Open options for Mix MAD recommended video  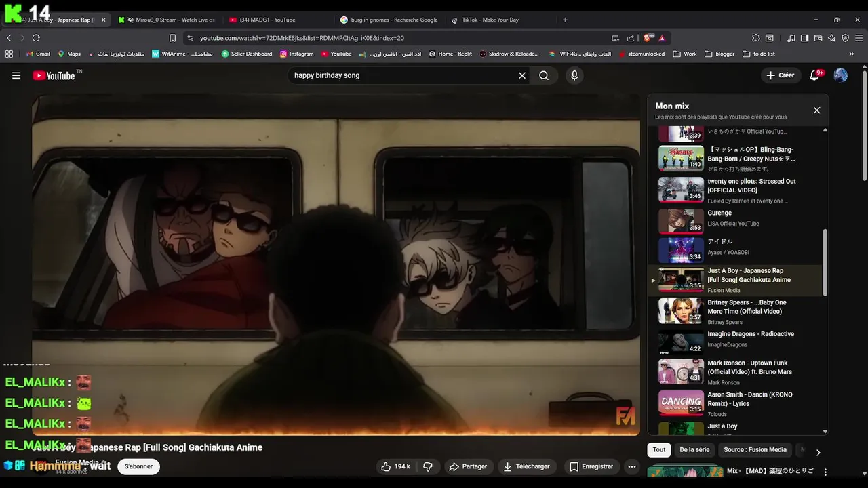[825, 472]
